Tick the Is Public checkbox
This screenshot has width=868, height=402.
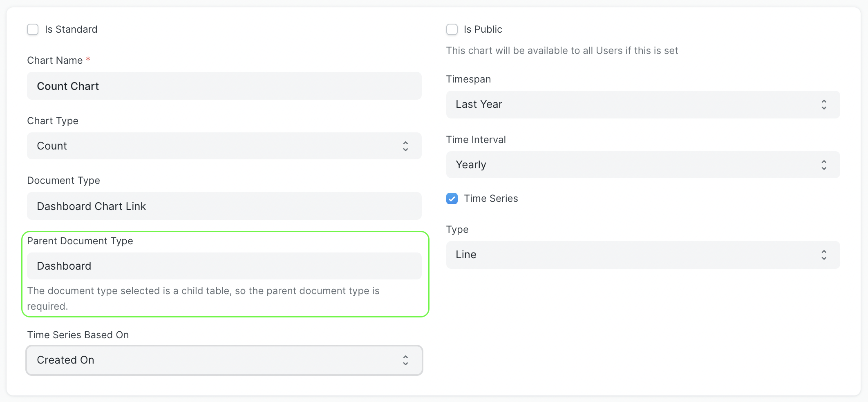pyautogui.click(x=452, y=29)
